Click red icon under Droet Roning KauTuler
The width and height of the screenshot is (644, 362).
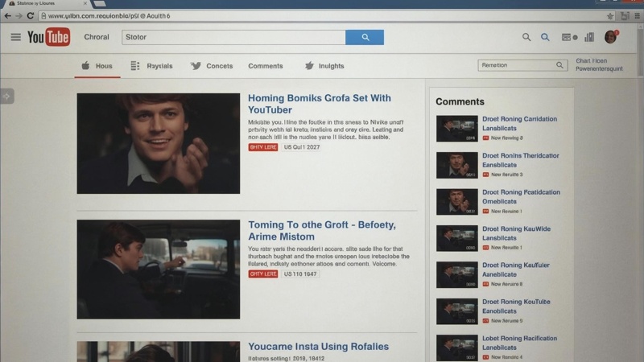(485, 284)
